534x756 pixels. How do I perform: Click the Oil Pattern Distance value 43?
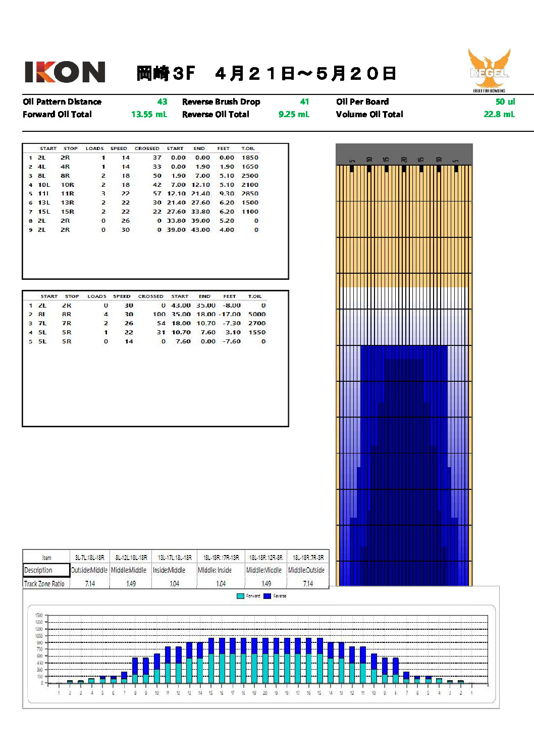pos(162,102)
